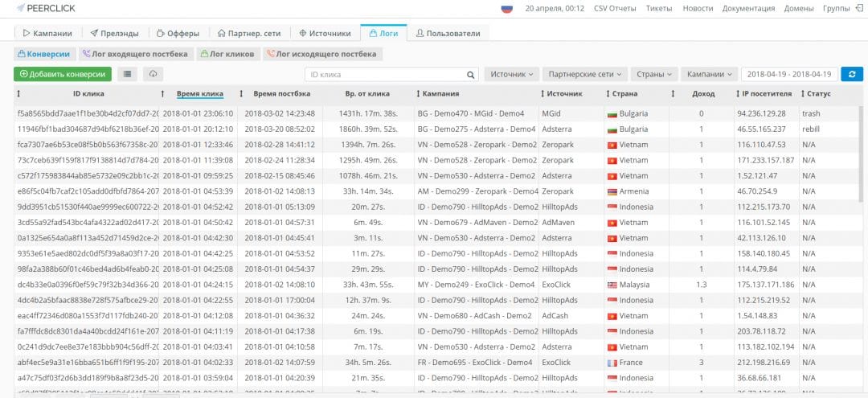Image resolution: width=868 pixels, height=398 pixels.
Task: Expand the Страны filter dropdown
Action: [x=653, y=74]
